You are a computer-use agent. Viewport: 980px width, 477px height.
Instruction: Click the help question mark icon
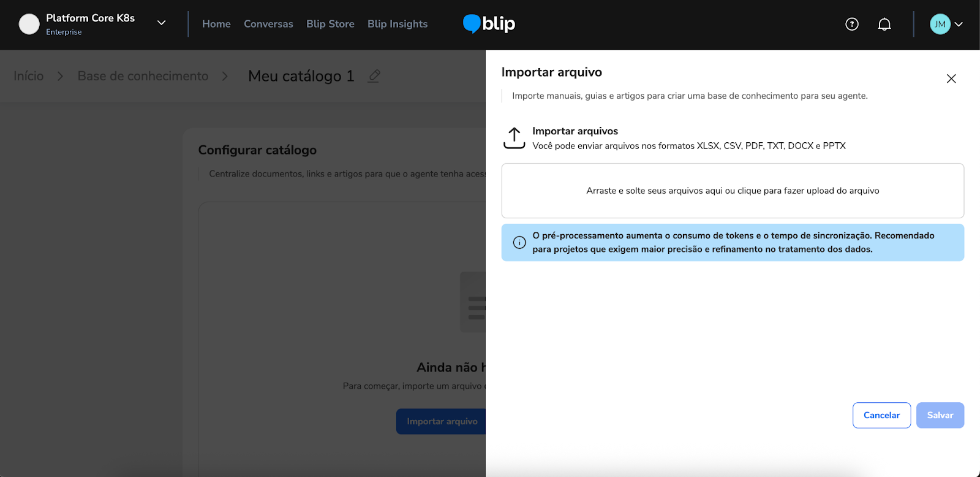851,24
